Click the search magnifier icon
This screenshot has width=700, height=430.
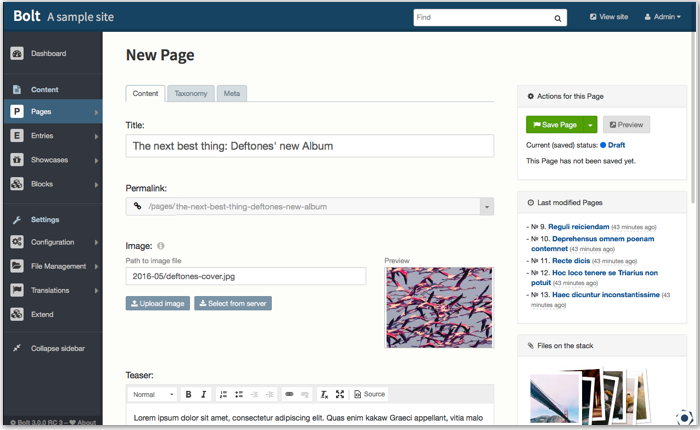pyautogui.click(x=558, y=18)
